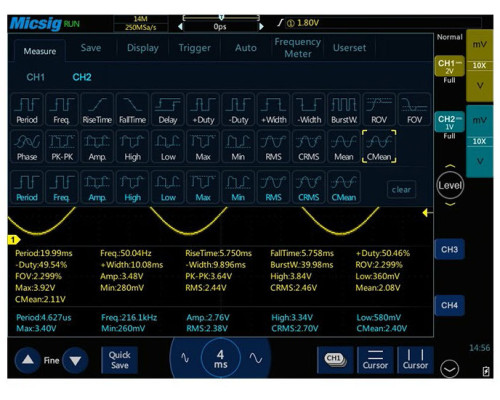The width and height of the screenshot is (500, 400).
Task: Open the Auto tab
Action: (x=246, y=48)
